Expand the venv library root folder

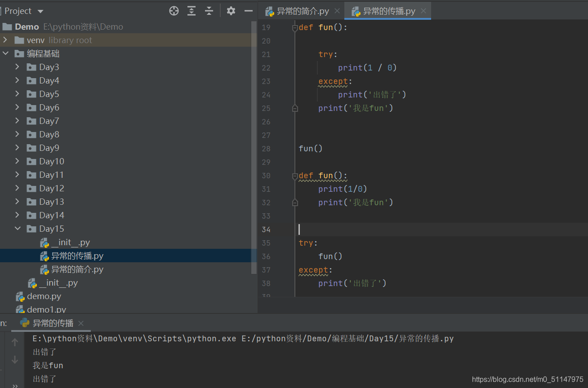coord(5,40)
